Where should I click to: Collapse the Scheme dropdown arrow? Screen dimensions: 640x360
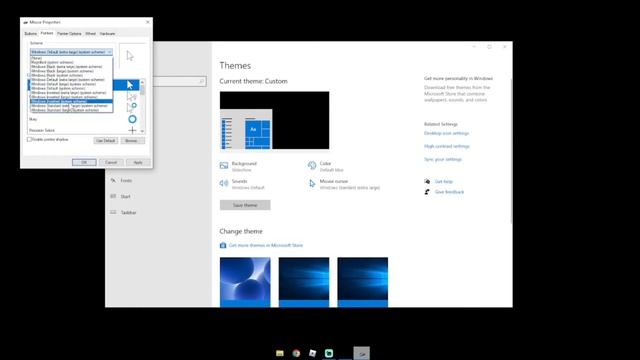click(109, 52)
